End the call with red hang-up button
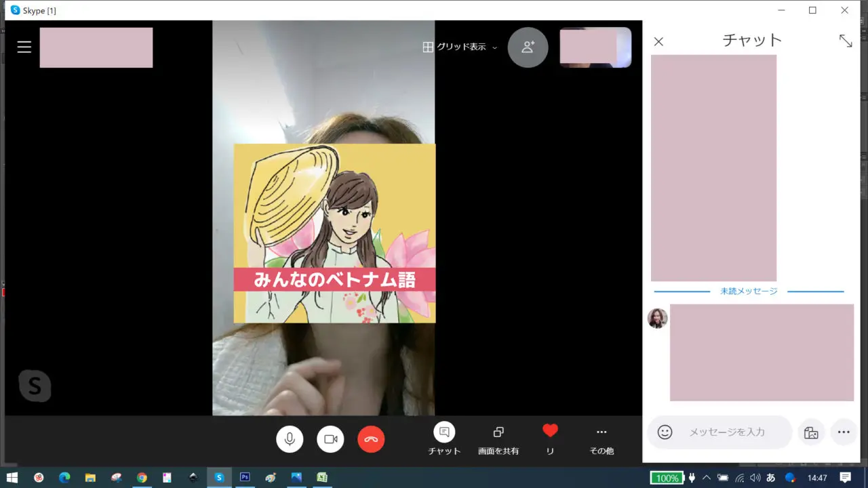Viewport: 868px width, 488px height. (371, 439)
